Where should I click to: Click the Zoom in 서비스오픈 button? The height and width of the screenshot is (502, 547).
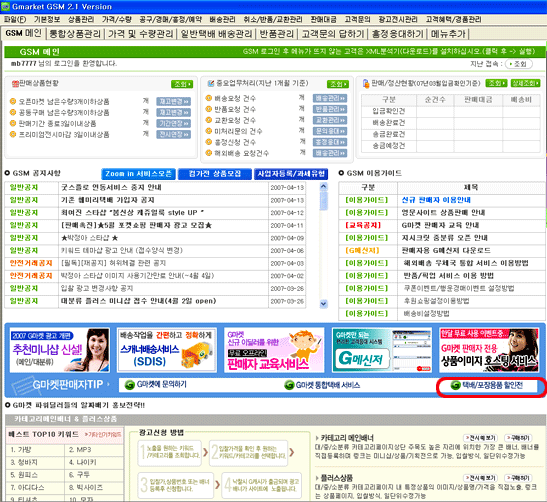[x=138, y=174]
